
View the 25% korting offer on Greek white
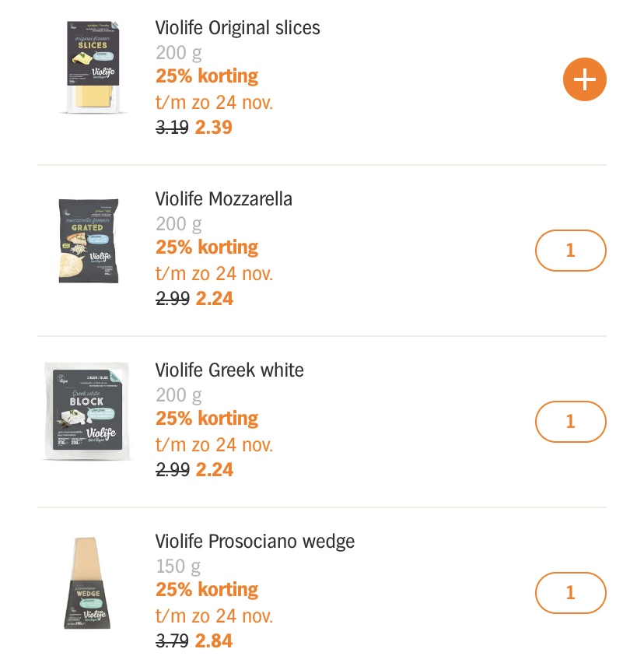click(x=207, y=419)
